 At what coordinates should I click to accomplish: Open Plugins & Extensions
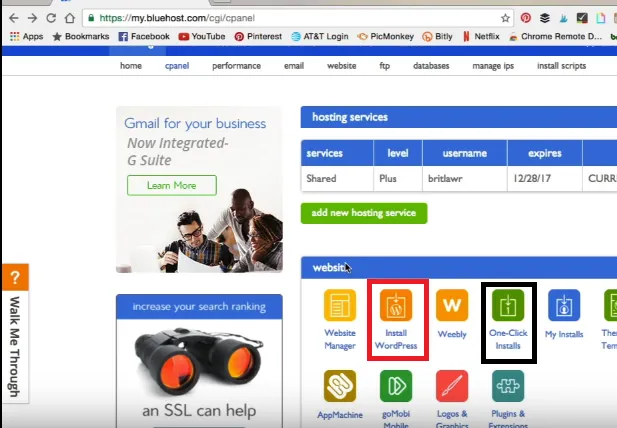[508, 386]
